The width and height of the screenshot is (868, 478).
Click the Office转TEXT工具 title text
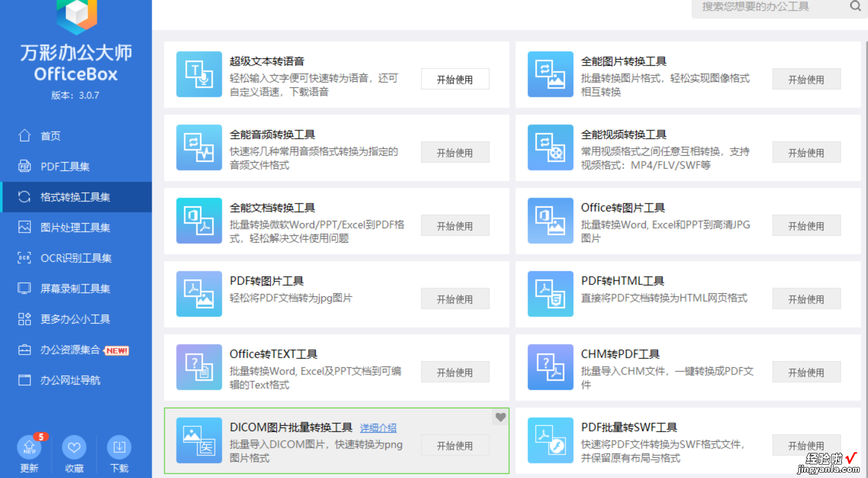coord(273,354)
